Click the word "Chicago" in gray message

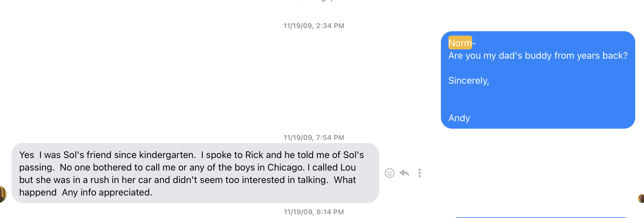pos(286,167)
